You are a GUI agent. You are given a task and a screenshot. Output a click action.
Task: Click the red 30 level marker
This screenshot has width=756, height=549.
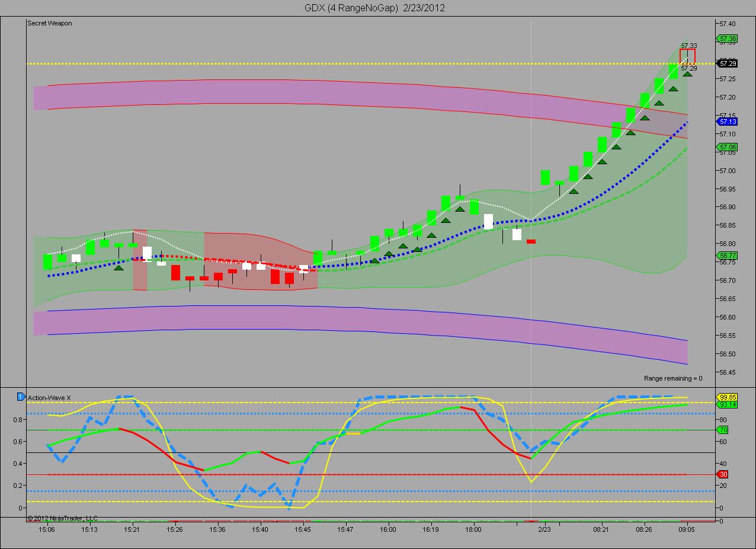click(723, 474)
